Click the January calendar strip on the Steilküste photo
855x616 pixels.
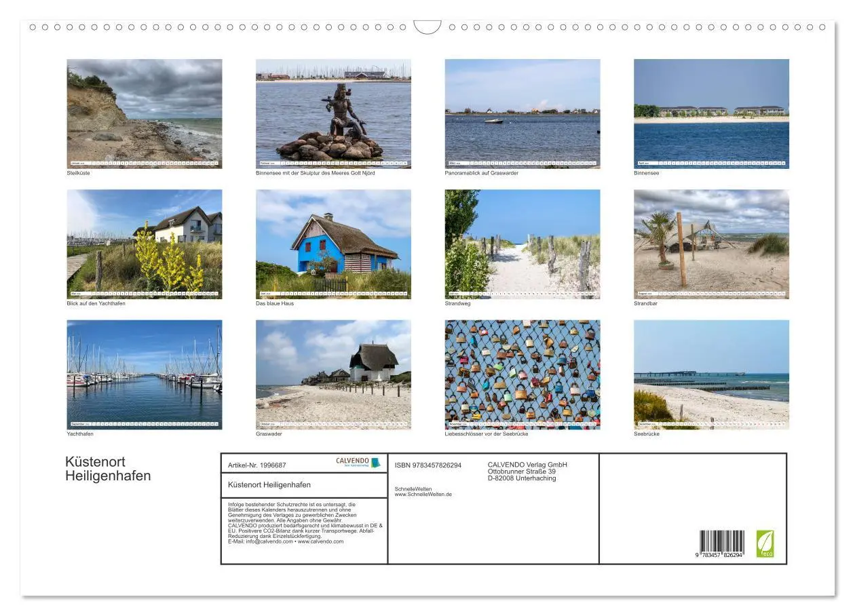144,163
